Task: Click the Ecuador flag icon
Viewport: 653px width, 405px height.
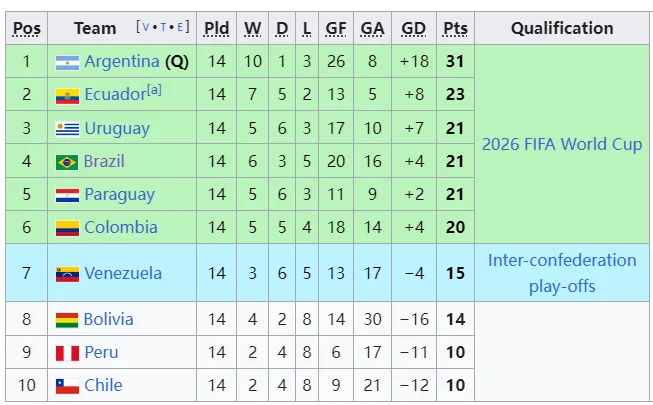Action: (x=67, y=96)
